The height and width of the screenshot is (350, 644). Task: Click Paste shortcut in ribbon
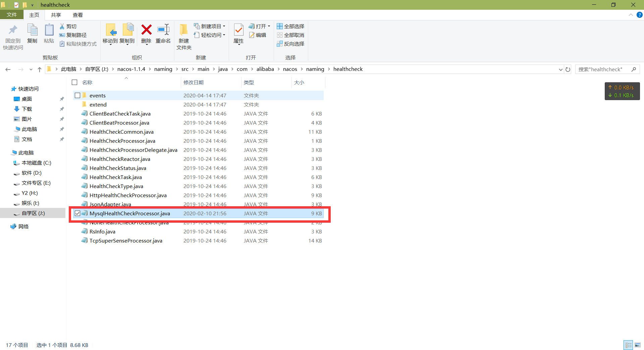(78, 44)
